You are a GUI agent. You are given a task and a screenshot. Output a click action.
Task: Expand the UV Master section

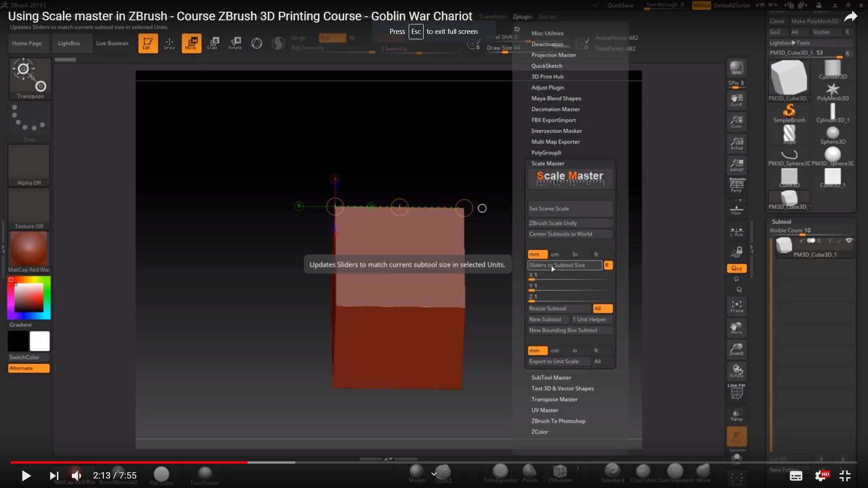544,410
